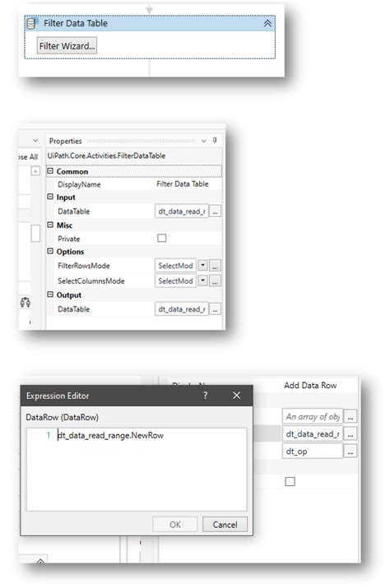Click the scroll-up arrow in left panel
Screen dimensions: 390x588
pyautogui.click(x=35, y=171)
